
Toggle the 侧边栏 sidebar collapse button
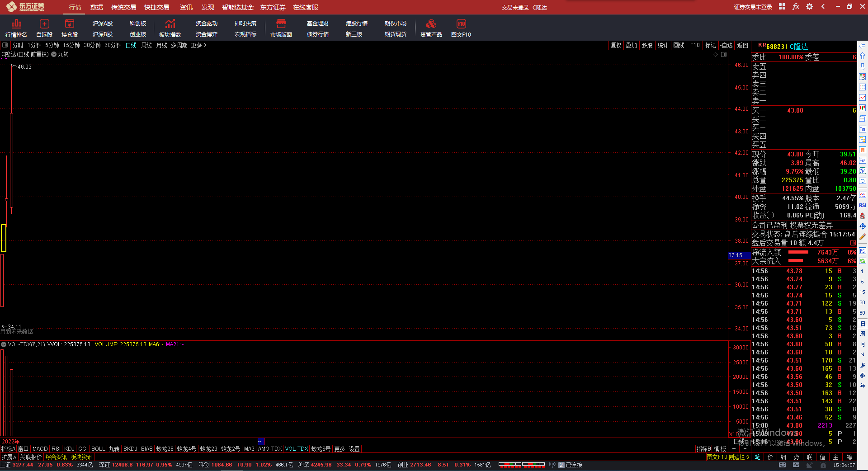click(739, 457)
